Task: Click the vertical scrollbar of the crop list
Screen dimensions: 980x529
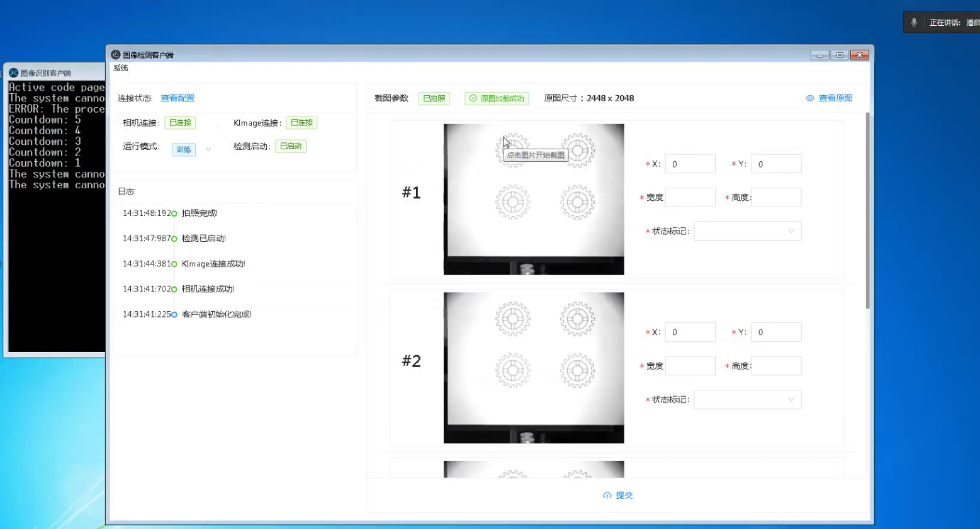Action: (868, 210)
